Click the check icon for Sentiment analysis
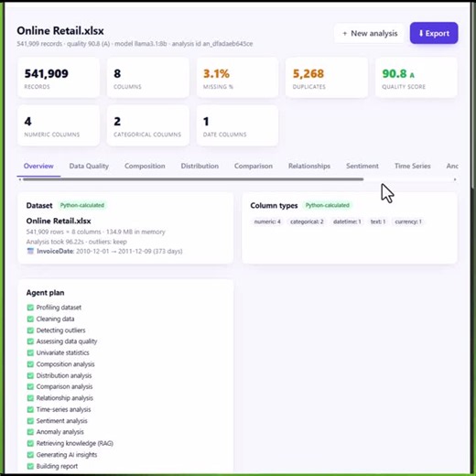476x476 pixels. [30, 421]
